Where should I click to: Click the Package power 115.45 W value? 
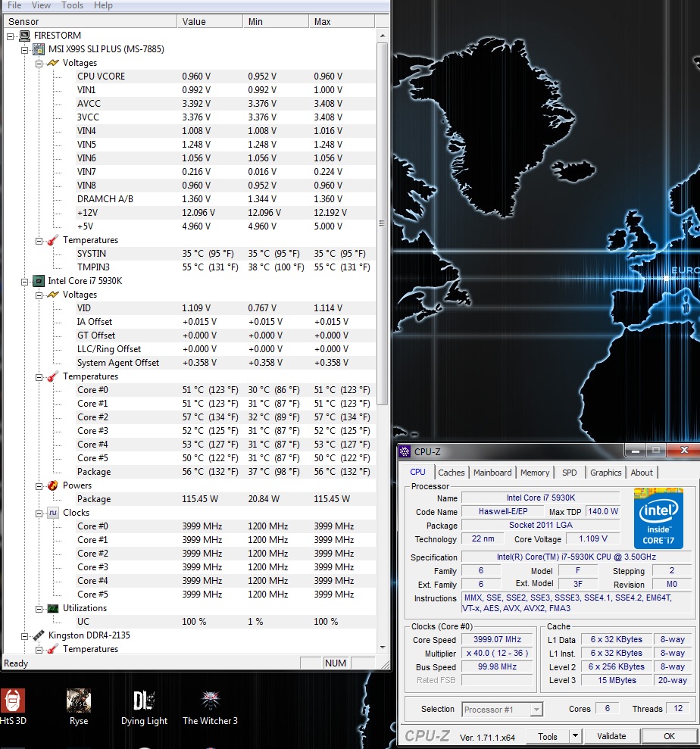tap(200, 498)
